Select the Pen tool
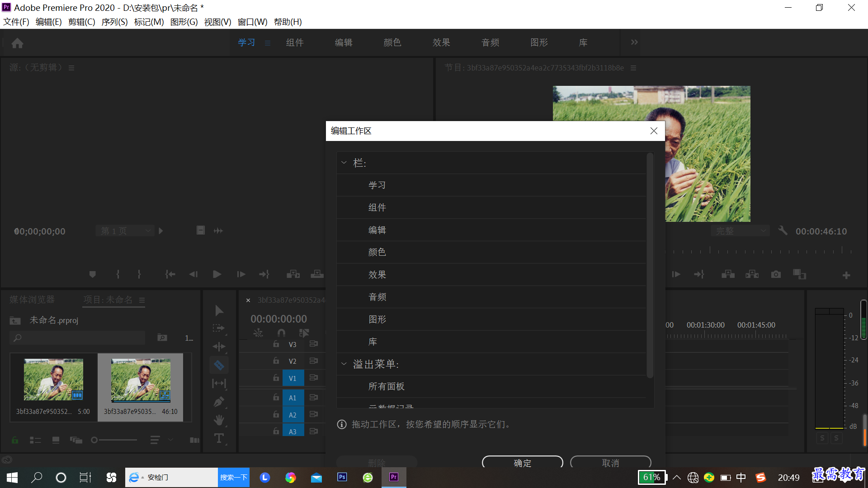The width and height of the screenshot is (868, 488). tap(219, 402)
